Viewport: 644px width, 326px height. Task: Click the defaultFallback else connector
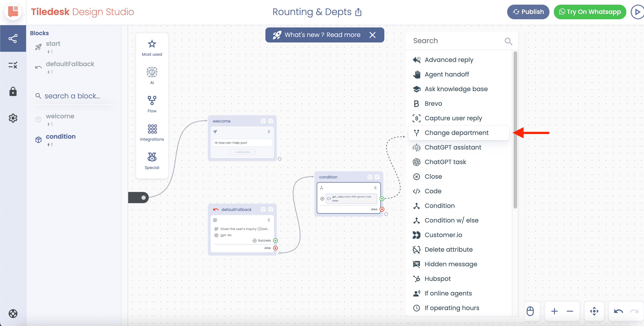tap(276, 248)
